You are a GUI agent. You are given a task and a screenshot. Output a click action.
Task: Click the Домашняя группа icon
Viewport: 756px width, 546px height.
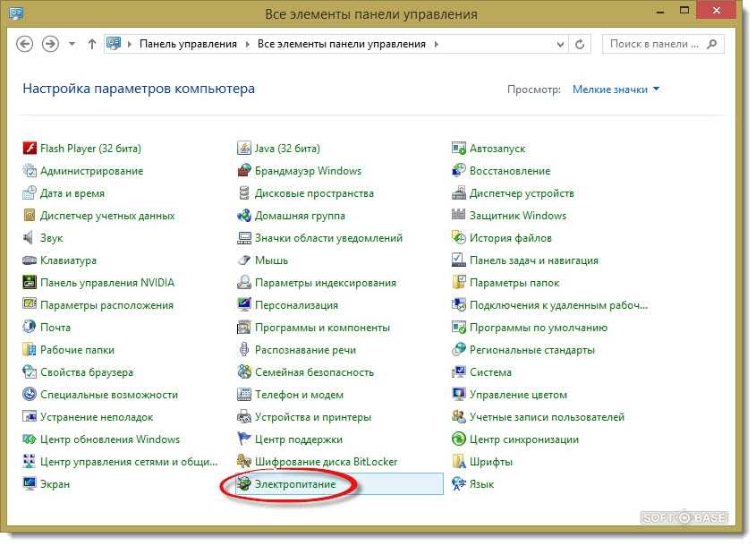click(244, 215)
